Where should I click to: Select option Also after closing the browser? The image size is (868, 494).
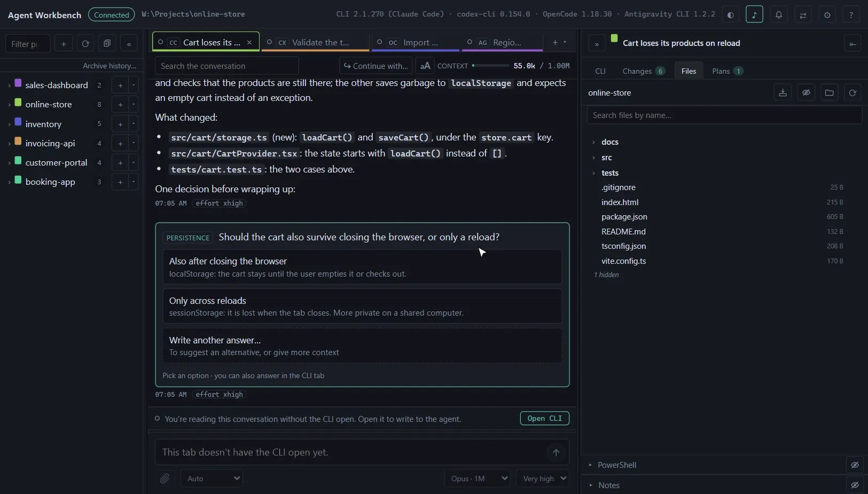pos(362,266)
